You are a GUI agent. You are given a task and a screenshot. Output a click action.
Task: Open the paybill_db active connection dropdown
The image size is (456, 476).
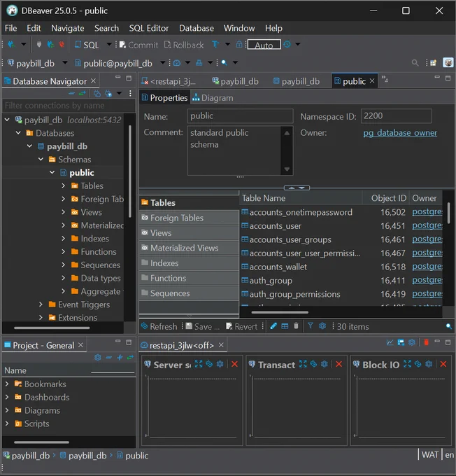(x=65, y=63)
